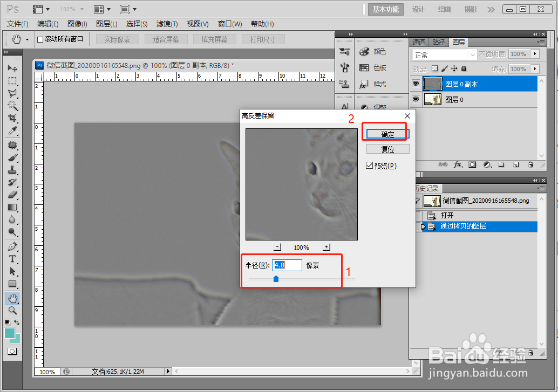Switch to the 通道 tab
This screenshot has height=392, width=558.
tap(419, 43)
